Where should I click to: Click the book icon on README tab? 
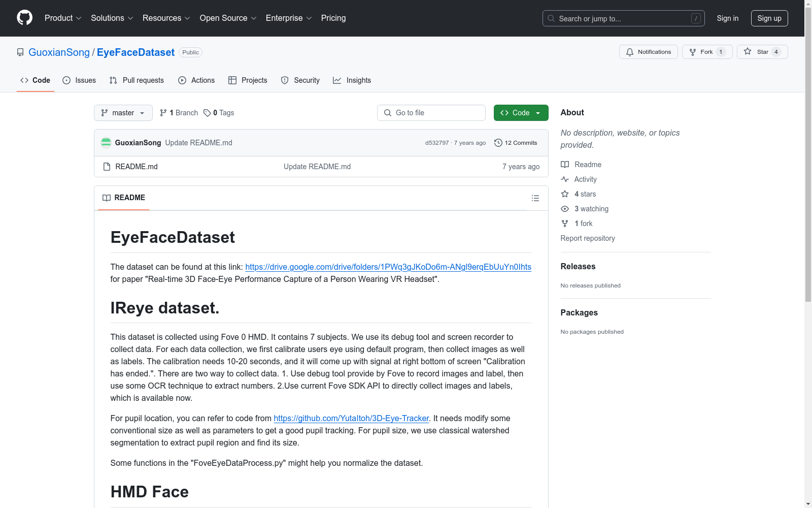click(x=107, y=198)
